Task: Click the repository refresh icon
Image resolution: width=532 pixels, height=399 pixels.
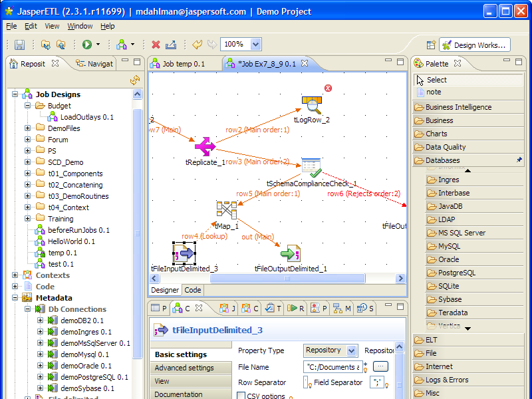Action: click(135, 80)
